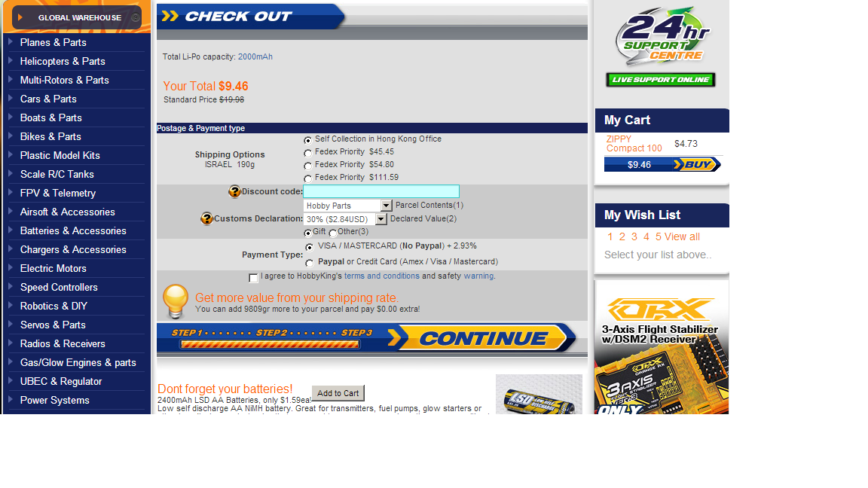Click the arrow beside Chargers & Accessories
Image resolution: width=868 pixels, height=488 pixels.
(x=11, y=249)
